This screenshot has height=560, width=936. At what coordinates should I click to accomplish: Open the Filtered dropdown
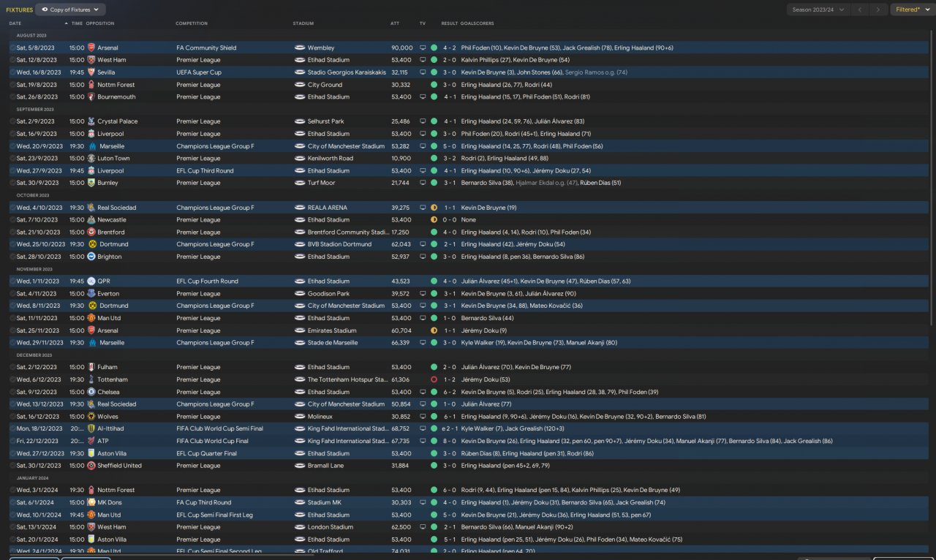(911, 10)
